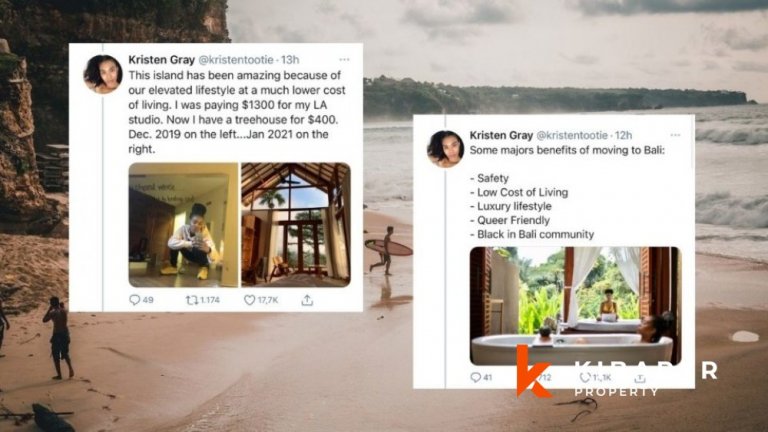This screenshot has height=432, width=768.
Task: Like the tweet showing 17,7K likes
Action: click(249, 300)
